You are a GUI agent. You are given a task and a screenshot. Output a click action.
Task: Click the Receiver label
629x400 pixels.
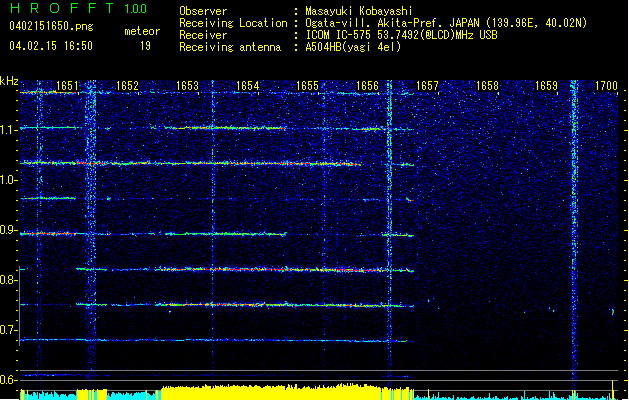(203, 35)
